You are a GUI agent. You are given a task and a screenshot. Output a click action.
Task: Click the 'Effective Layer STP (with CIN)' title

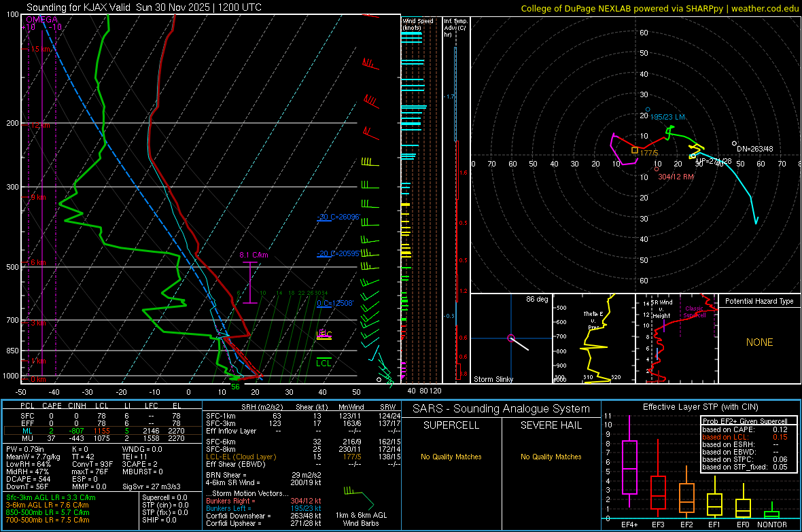point(700,407)
